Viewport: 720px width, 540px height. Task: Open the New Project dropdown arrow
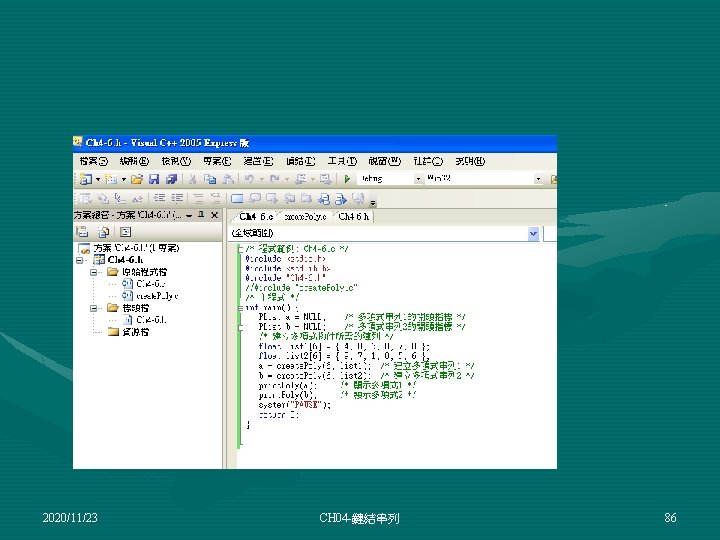98,179
